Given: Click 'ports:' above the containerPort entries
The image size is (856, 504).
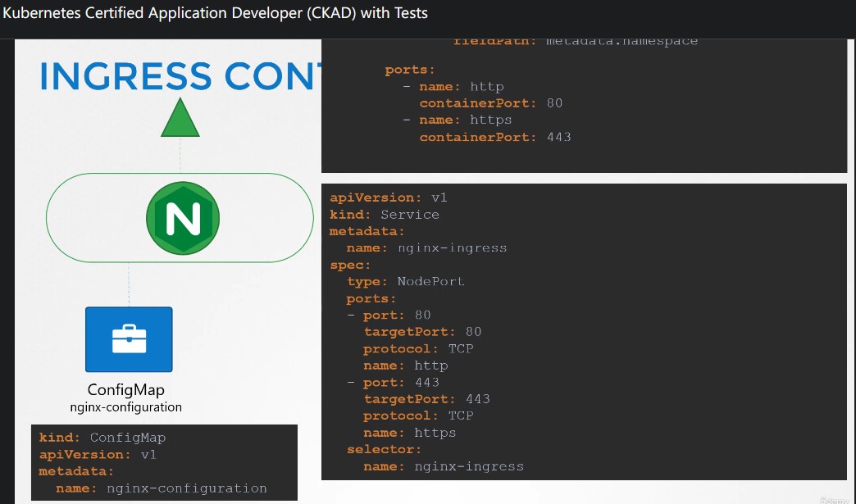Looking at the screenshot, I should coord(410,70).
